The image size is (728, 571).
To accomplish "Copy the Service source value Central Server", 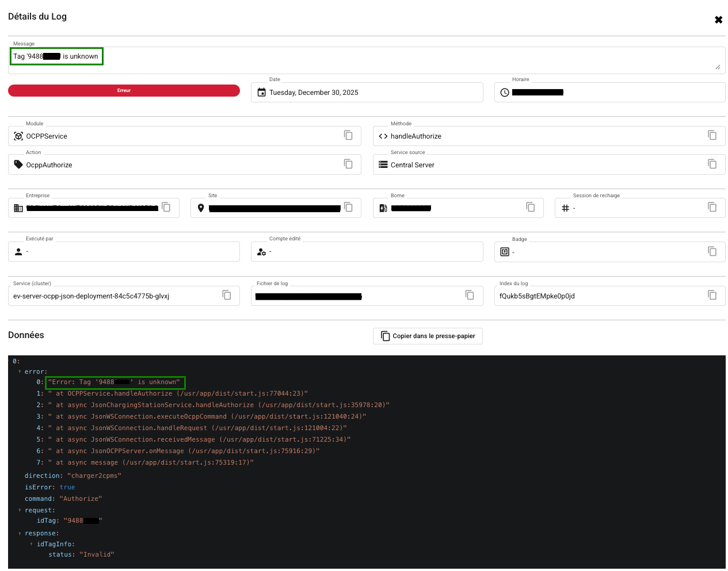I will coord(712,164).
